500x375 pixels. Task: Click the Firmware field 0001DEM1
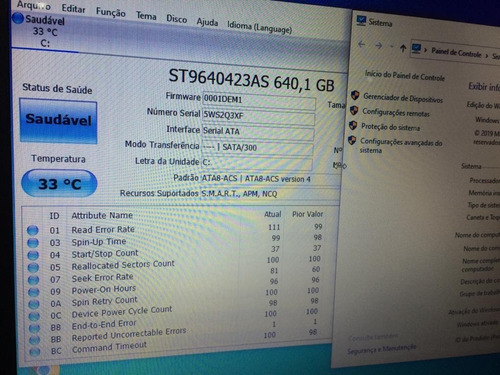point(259,101)
